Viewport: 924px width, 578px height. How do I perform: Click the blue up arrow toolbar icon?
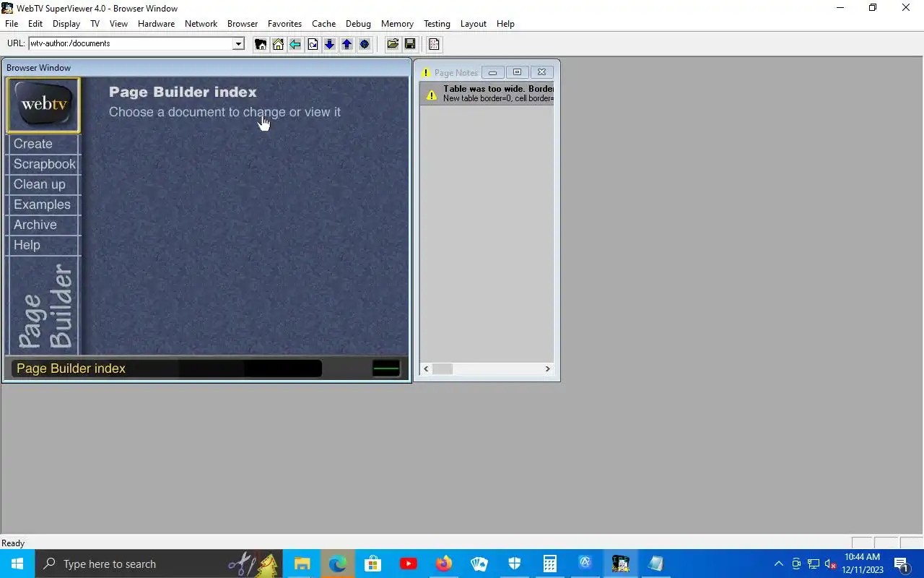[347, 44]
